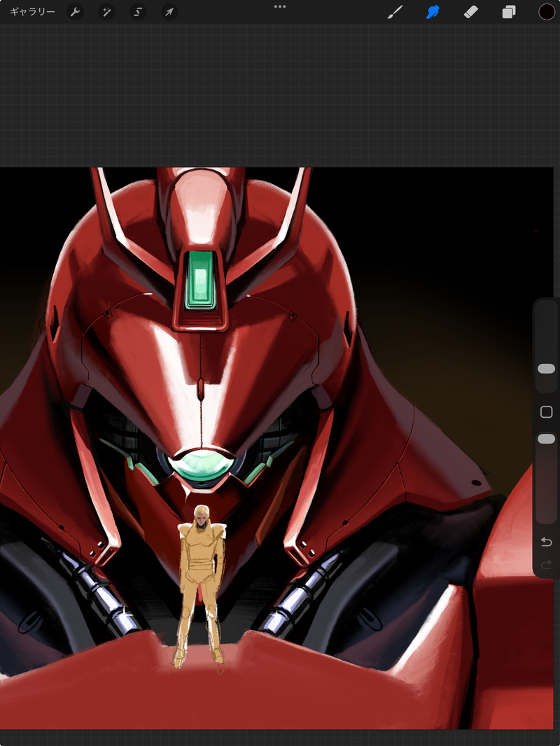Tap the three-dot multitasking menu
560x746 pixels.
click(x=280, y=7)
